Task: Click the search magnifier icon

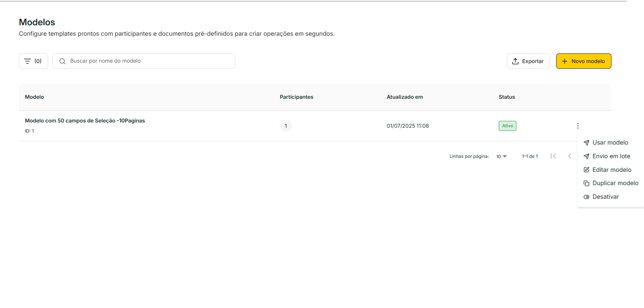Action: point(62,61)
